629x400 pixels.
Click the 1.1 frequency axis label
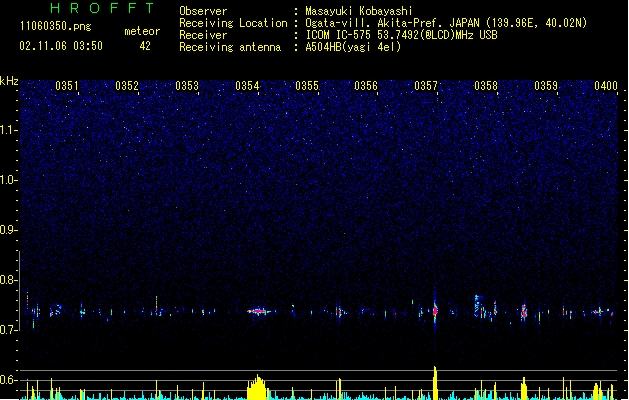pos(8,130)
